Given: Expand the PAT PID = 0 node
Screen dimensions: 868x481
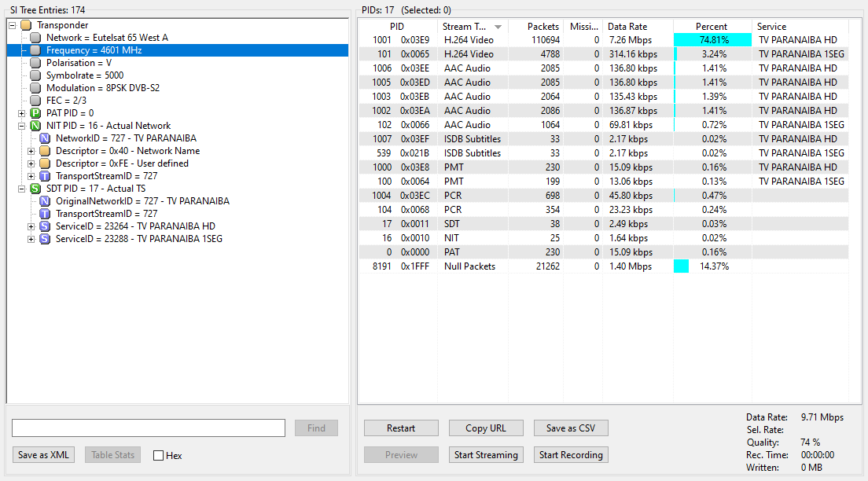Looking at the screenshot, I should pos(21,113).
